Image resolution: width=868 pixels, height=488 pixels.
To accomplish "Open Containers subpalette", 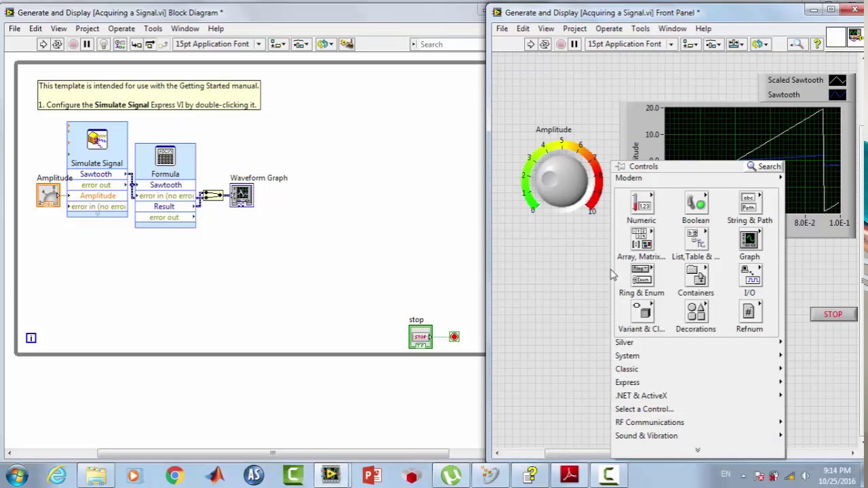I will tap(695, 280).
